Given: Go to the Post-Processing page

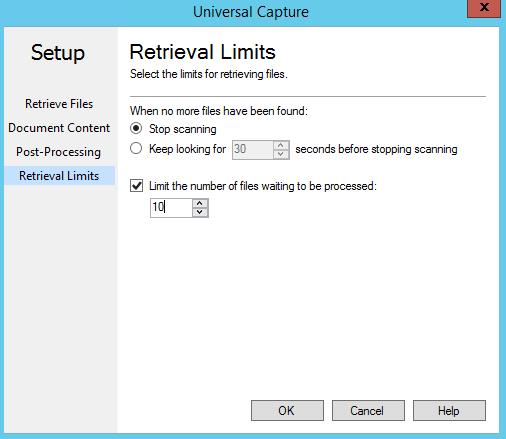Looking at the screenshot, I should 58,152.
